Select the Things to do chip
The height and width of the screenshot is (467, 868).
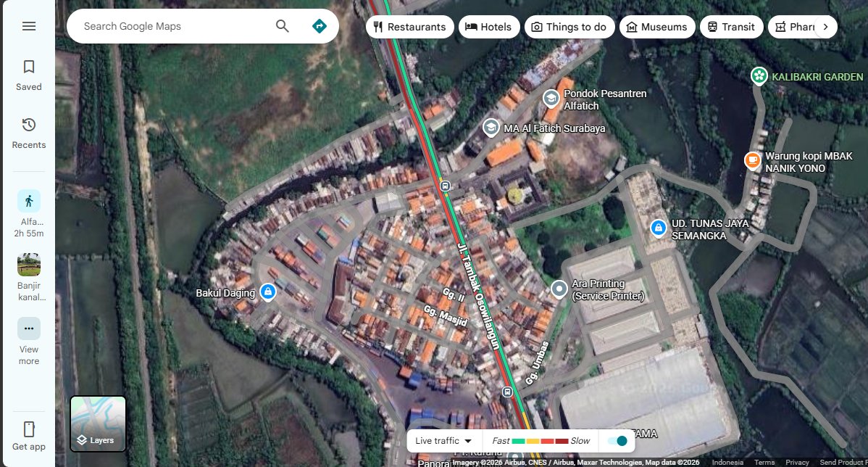click(569, 27)
